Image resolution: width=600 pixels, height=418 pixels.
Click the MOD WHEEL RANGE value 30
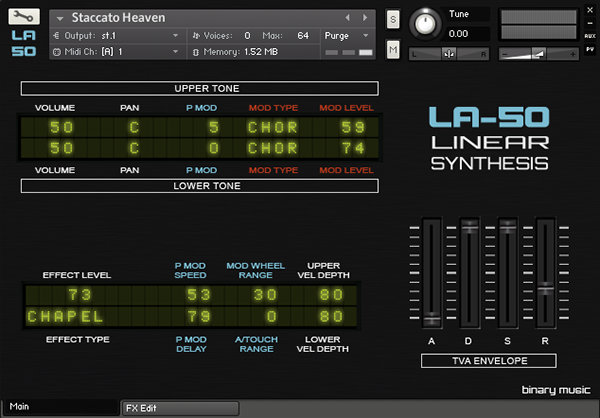pos(265,295)
